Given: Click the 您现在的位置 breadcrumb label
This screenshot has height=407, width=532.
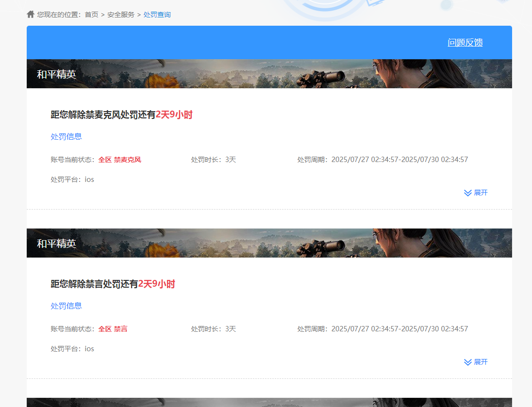Looking at the screenshot, I should pos(59,15).
